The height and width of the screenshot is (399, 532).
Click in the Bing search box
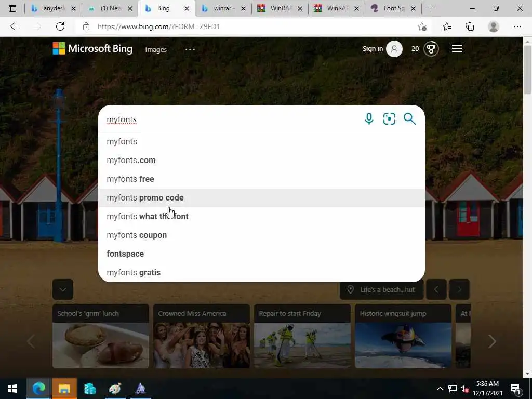click(x=231, y=119)
